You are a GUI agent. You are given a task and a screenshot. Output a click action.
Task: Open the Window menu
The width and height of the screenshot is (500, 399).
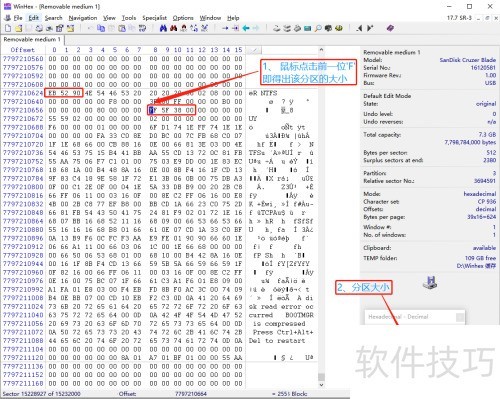pos(210,18)
